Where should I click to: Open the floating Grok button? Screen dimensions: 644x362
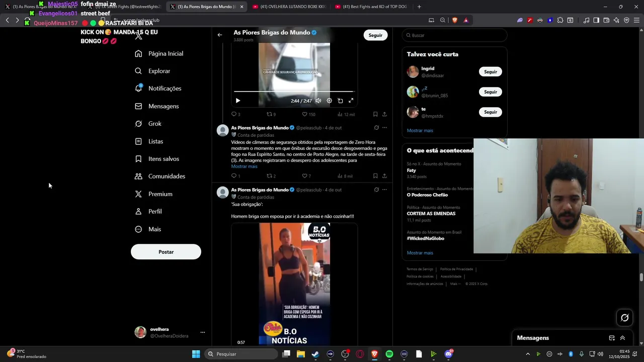625,318
